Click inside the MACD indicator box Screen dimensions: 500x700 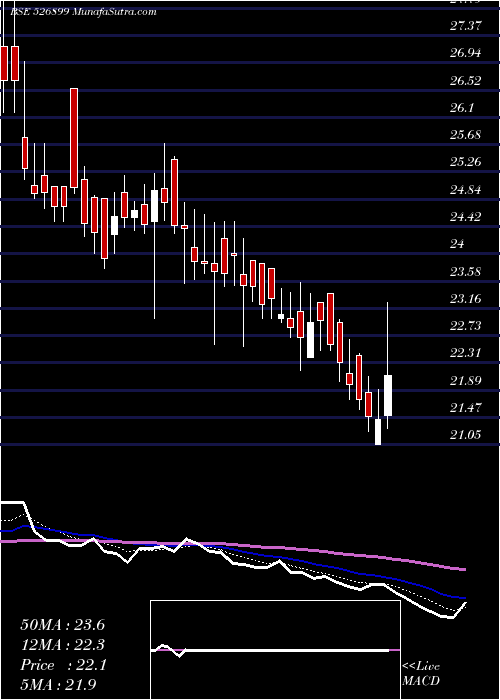coord(275,650)
